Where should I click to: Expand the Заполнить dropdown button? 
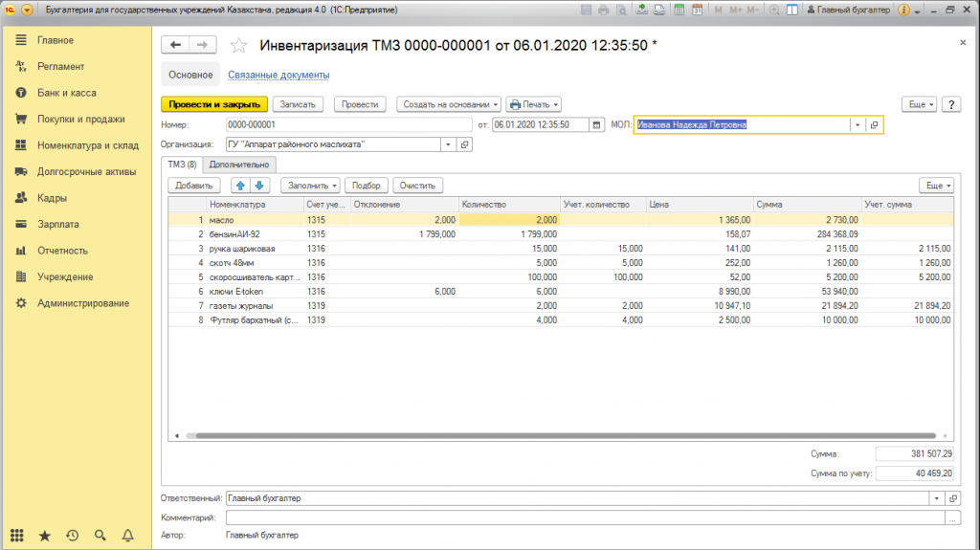310,186
